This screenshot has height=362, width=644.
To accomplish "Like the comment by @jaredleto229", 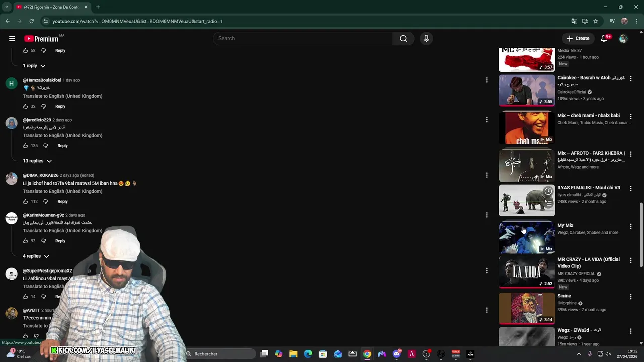I will 25,146.
